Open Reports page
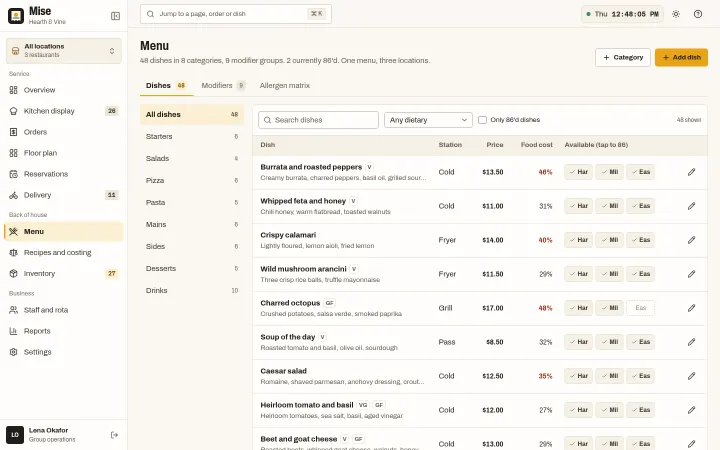This screenshot has width=720, height=450. (x=64, y=331)
